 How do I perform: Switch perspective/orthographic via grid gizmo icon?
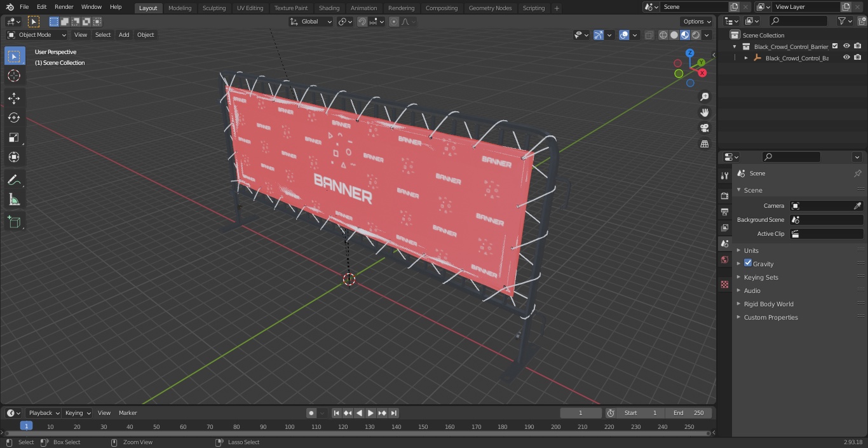pyautogui.click(x=704, y=144)
